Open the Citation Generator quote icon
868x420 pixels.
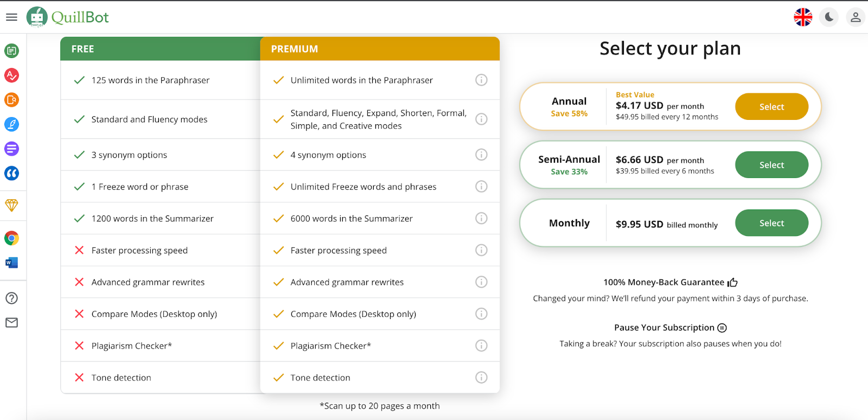pos(11,173)
